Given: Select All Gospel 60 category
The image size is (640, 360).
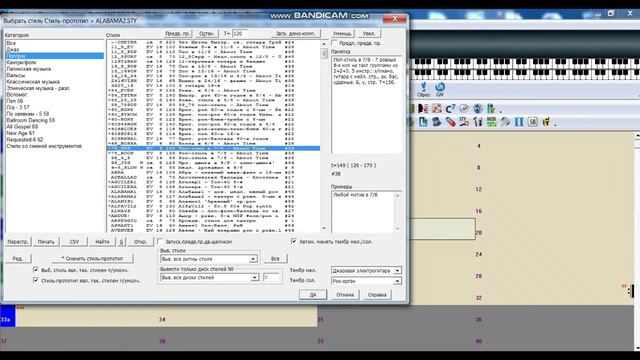Looking at the screenshot, I should [x=54, y=127].
